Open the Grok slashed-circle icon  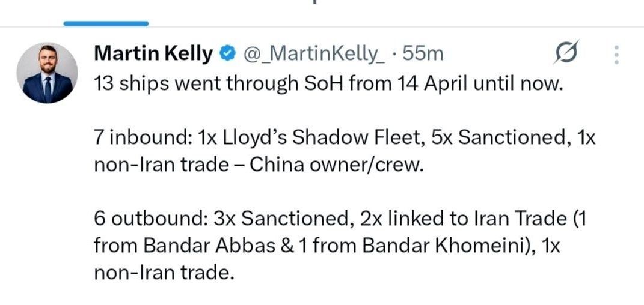tap(565, 55)
